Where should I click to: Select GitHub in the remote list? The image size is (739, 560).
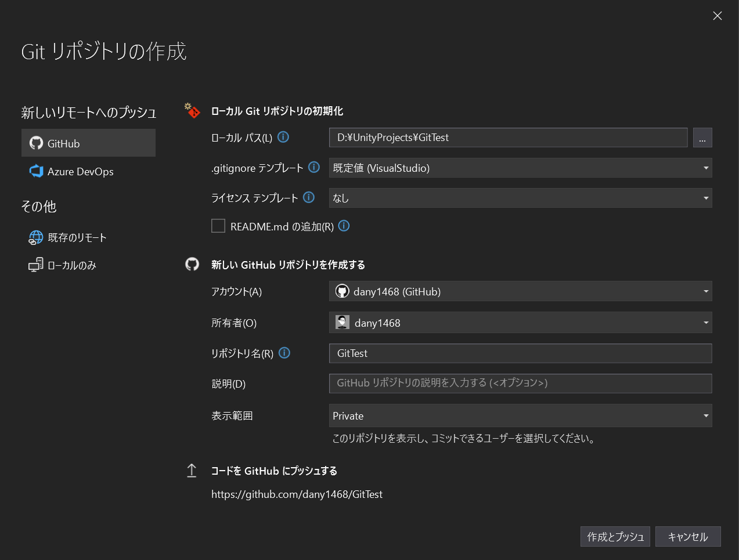tap(88, 143)
